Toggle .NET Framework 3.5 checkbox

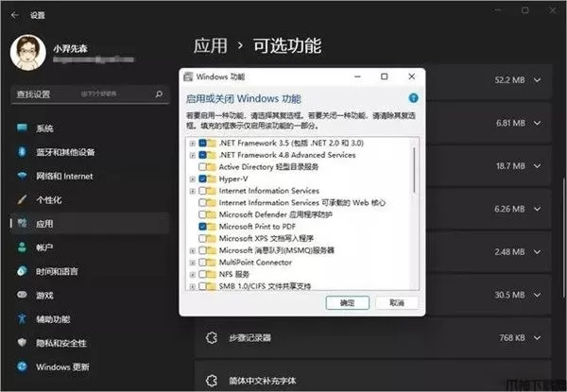click(202, 143)
